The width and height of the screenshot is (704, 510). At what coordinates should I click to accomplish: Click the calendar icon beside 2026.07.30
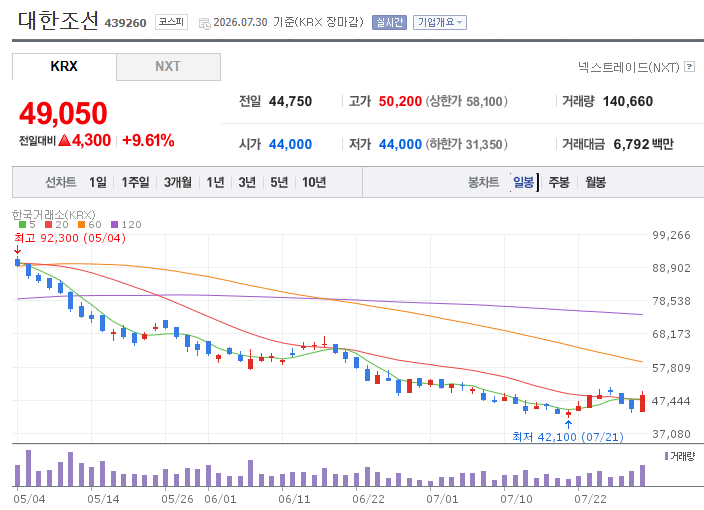[x=204, y=23]
